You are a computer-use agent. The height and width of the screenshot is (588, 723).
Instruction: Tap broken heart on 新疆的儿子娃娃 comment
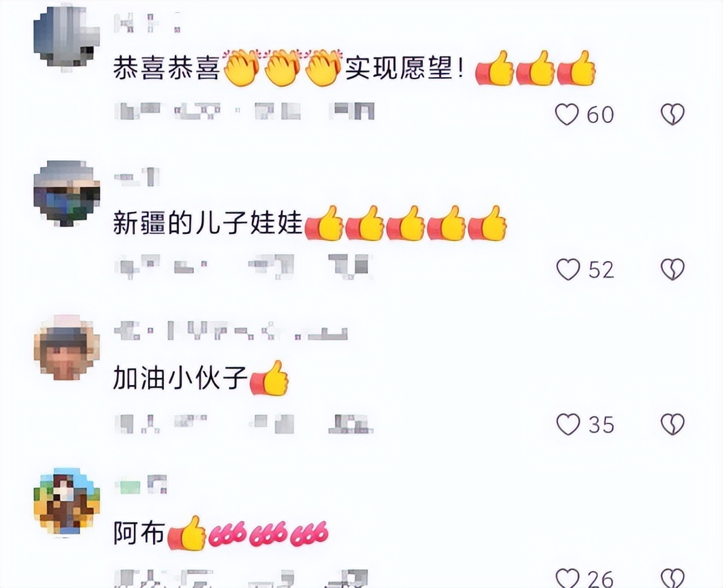pyautogui.click(x=672, y=269)
